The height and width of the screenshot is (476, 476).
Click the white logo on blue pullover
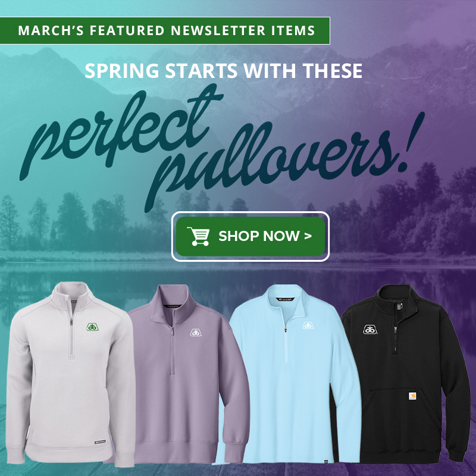point(308,325)
